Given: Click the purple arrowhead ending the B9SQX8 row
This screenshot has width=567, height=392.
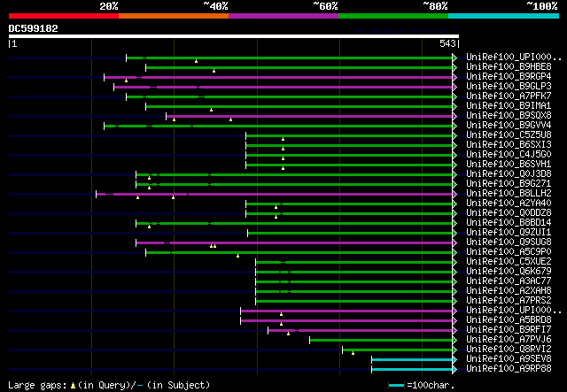Looking at the screenshot, I should pyautogui.click(x=454, y=116).
